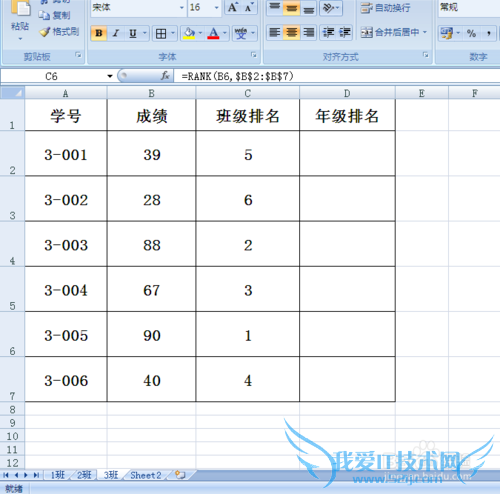Click the 班级排名 header cell
500x494 pixels.
248,115
